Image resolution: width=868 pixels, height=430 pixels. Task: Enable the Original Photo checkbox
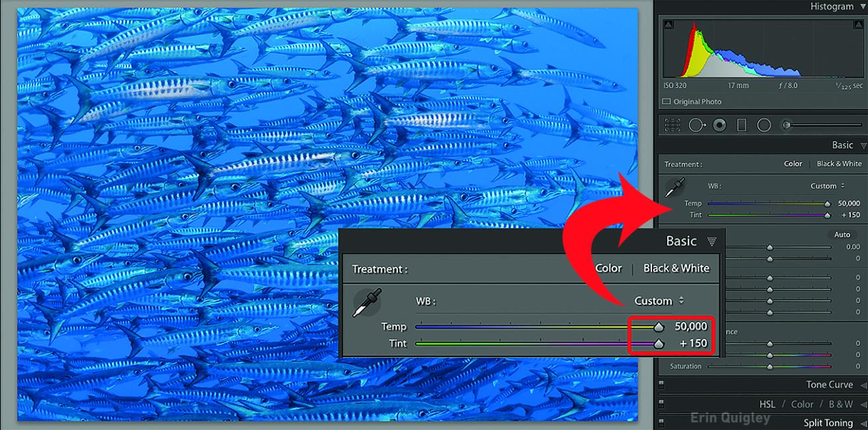pyautogui.click(x=667, y=102)
